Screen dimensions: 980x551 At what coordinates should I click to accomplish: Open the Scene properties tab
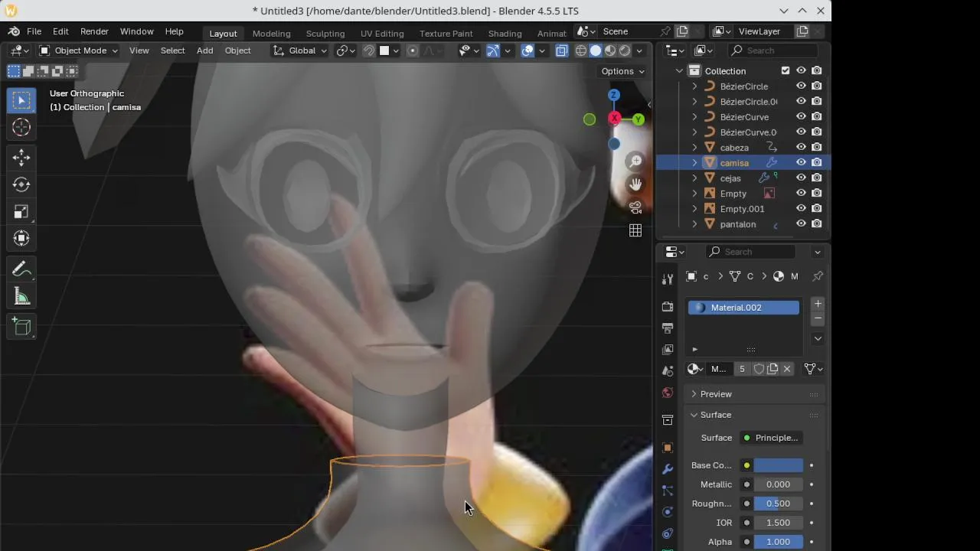click(x=668, y=371)
